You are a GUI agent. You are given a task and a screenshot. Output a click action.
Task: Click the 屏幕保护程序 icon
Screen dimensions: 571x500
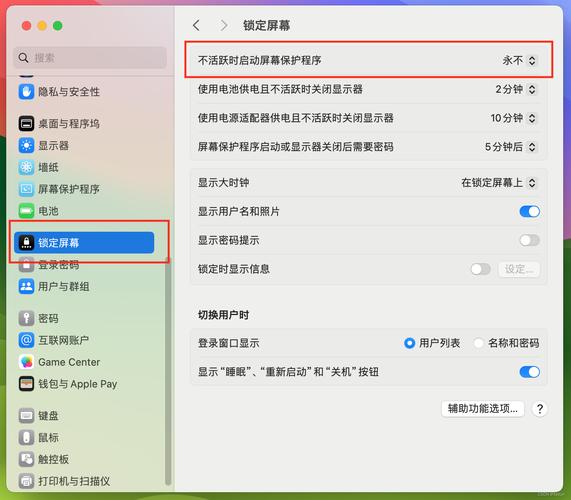point(26,189)
